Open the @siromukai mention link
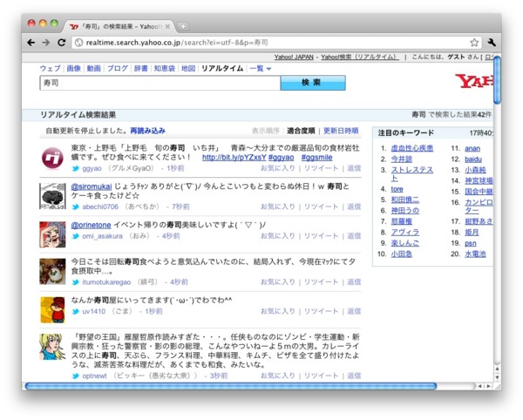The width and height of the screenshot is (523, 420). click(92, 186)
